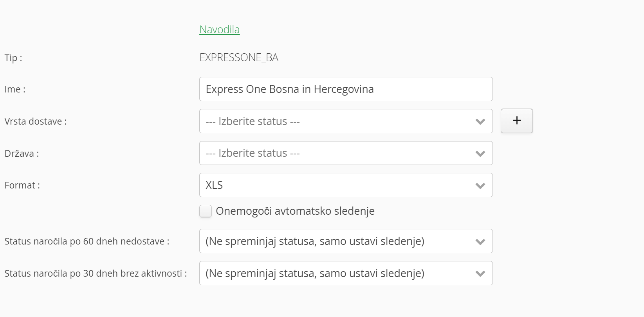Click chevron of 30 dneh brez aktivnosti select

480,274
